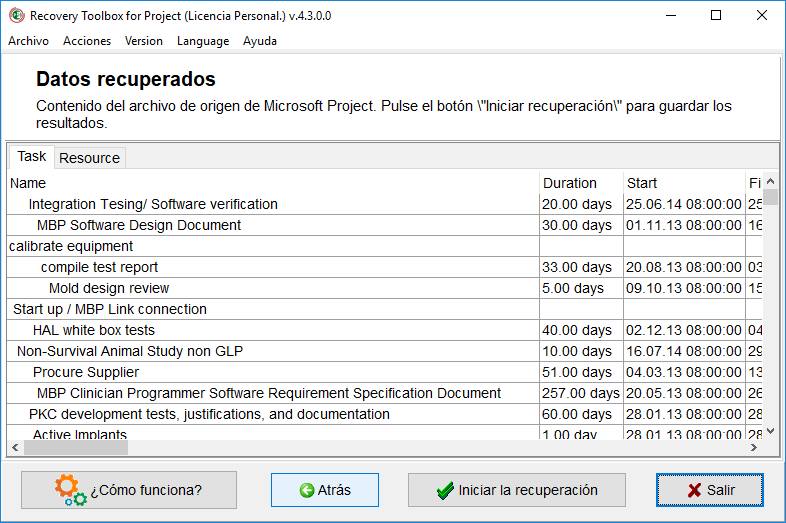Select the calibrate equipment row

tap(384, 246)
